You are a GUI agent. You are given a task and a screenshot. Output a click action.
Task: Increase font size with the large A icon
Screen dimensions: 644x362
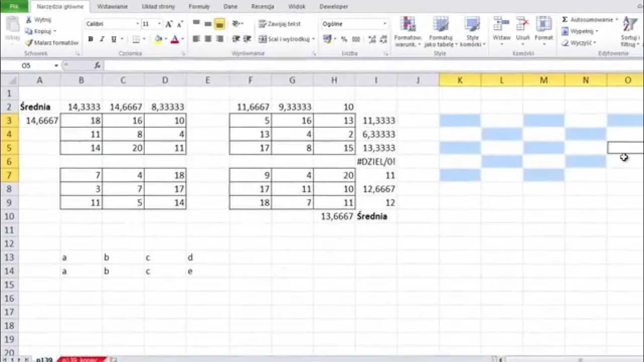pos(169,24)
